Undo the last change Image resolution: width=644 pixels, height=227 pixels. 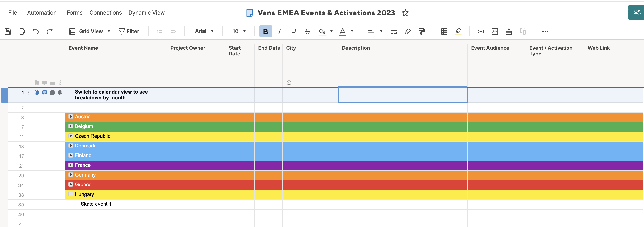(36, 31)
